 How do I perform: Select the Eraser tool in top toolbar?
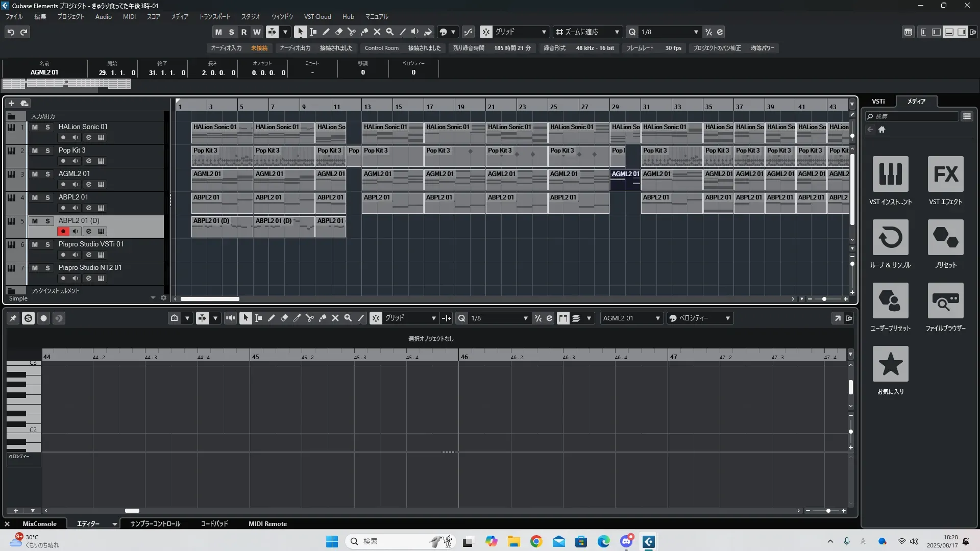(339, 32)
